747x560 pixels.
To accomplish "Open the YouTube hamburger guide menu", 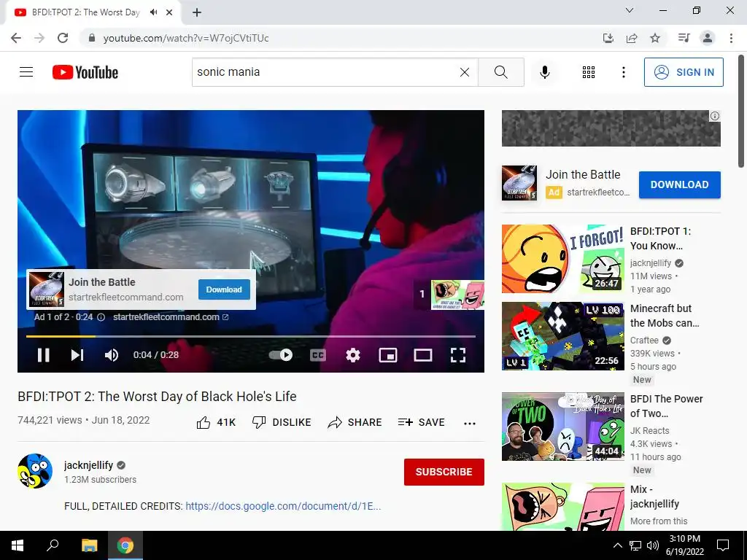I will (x=26, y=72).
